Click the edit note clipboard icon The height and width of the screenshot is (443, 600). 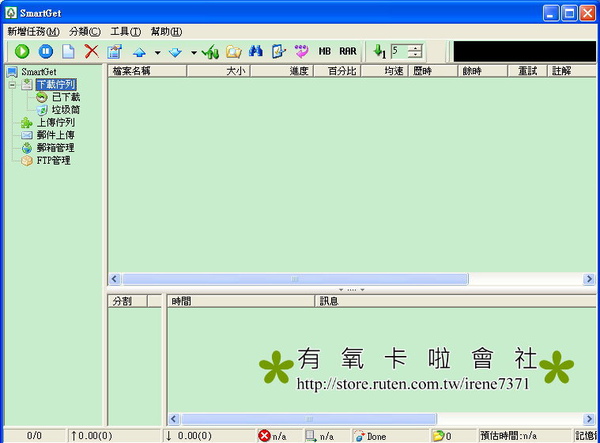click(279, 51)
